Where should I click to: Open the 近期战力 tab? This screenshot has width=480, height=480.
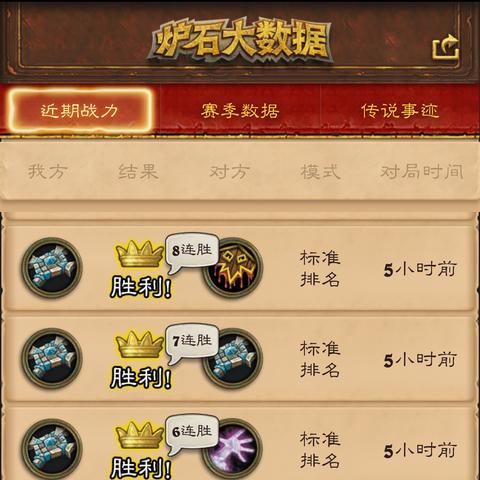pyautogui.click(x=80, y=110)
